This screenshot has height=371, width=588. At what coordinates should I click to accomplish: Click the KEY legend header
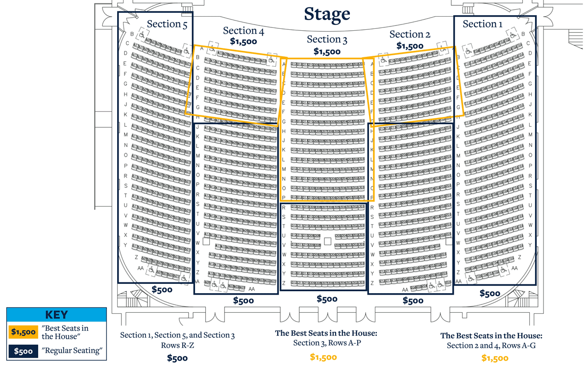pyautogui.click(x=56, y=315)
